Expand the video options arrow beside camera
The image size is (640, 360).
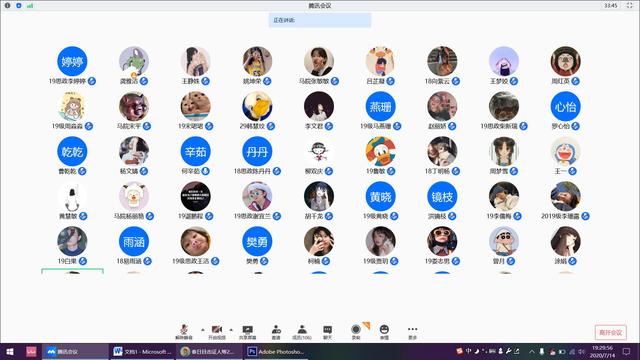[231, 329]
